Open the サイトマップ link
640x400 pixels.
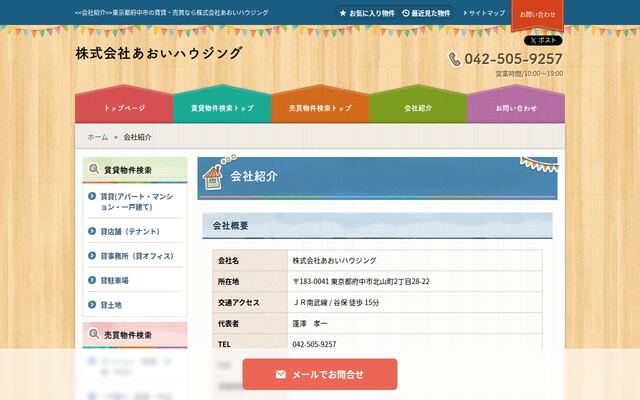[x=484, y=13]
